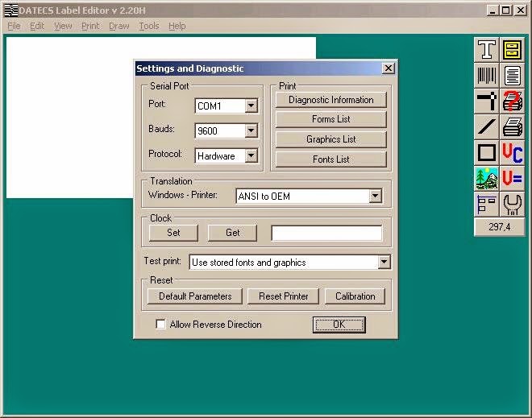Image resolution: width=532 pixels, height=418 pixels.
Task: Start printer Calibration
Action: click(x=355, y=296)
